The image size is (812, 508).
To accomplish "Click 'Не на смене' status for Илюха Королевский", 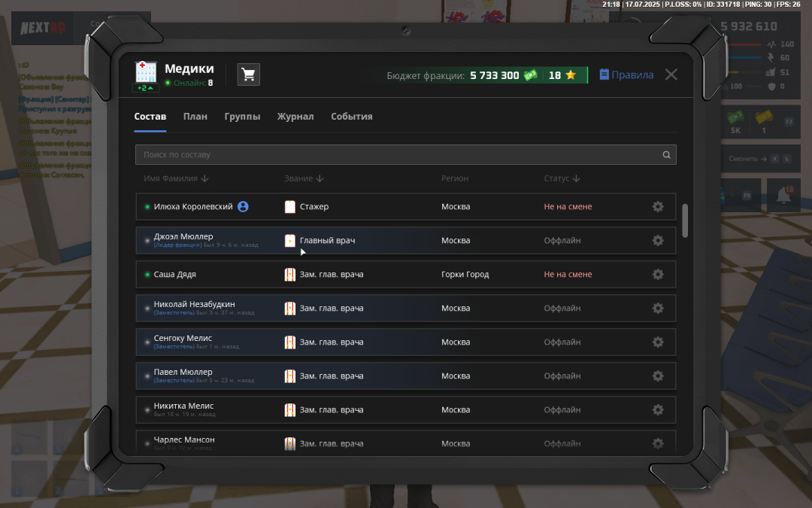I will (x=568, y=206).
